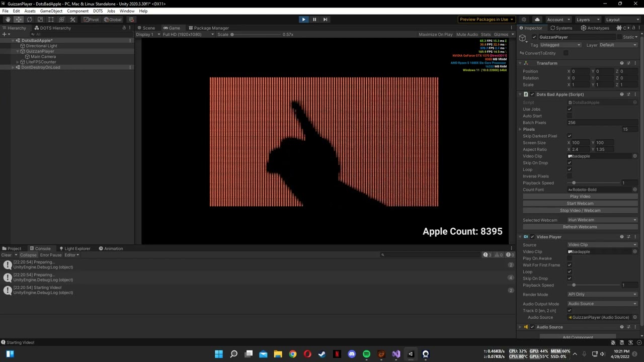Screen dimensions: 644x362
Task: Expand LiteFPSCounter object
Action: 18,62
